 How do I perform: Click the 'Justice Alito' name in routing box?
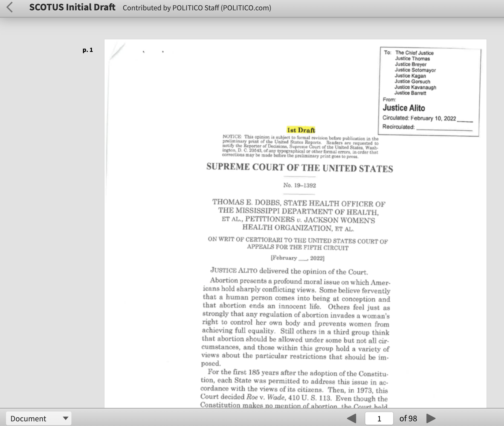(404, 108)
